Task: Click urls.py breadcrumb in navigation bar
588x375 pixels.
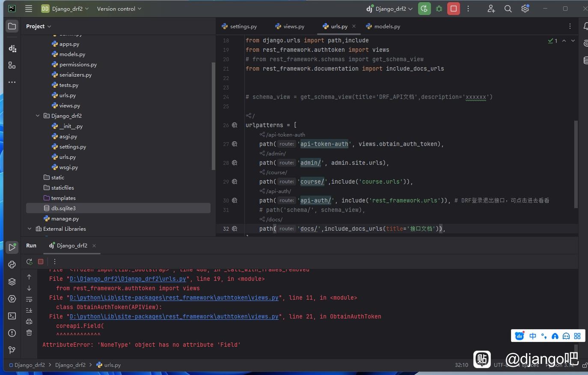Action: [x=109, y=365]
